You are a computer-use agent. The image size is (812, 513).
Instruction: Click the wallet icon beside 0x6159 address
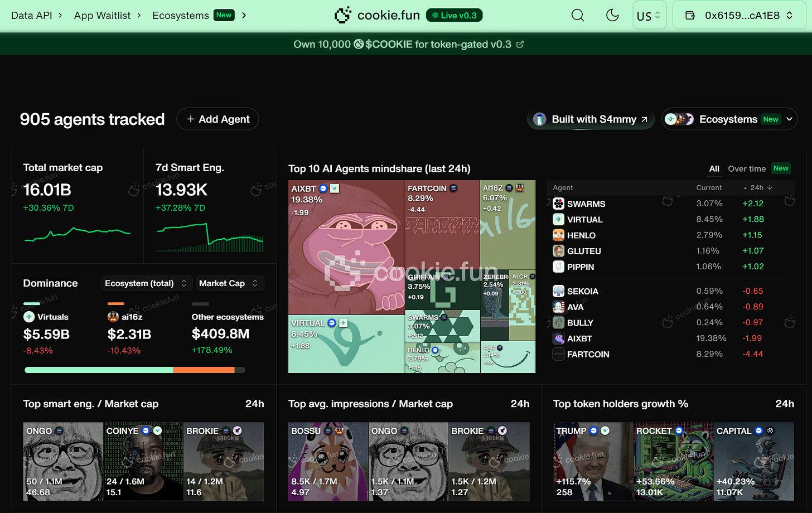(x=690, y=16)
